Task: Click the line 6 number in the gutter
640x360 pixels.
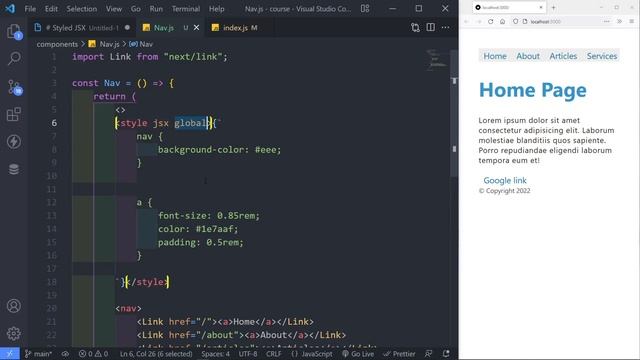Action: (54, 123)
